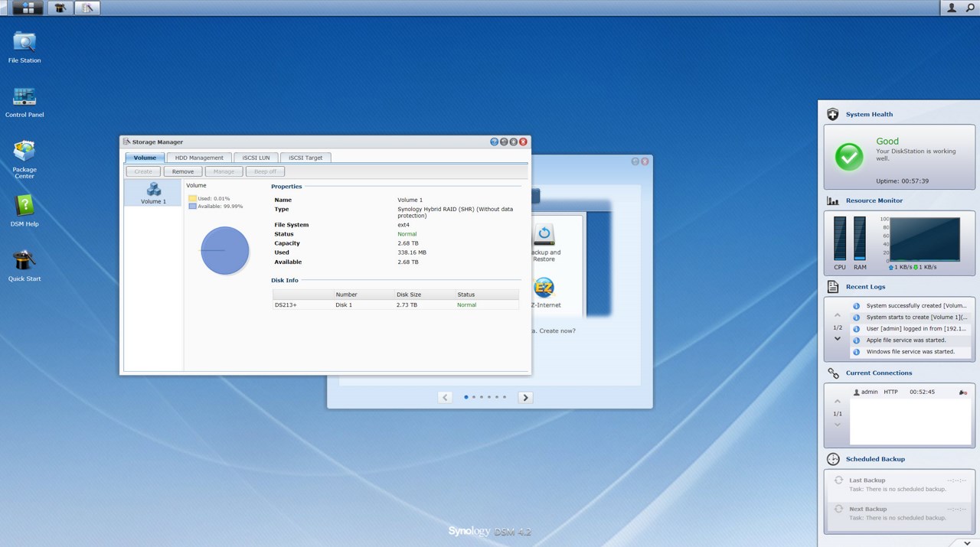
Task: Click the volume usage pie chart
Action: click(x=225, y=250)
